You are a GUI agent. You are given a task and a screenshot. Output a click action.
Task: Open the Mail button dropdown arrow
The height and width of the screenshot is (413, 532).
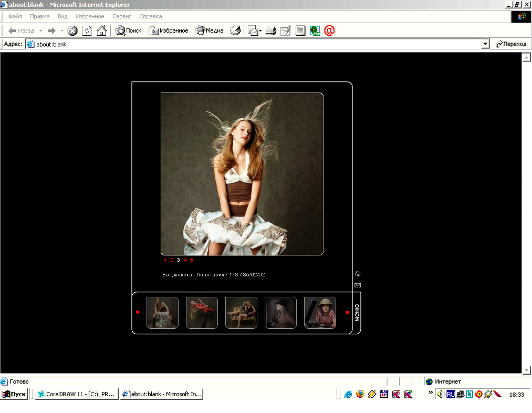[x=260, y=31]
